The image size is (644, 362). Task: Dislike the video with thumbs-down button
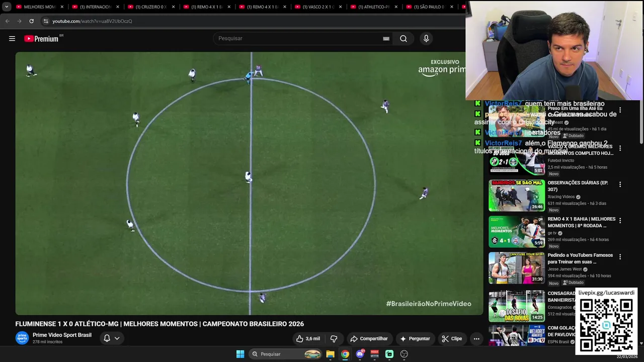(334, 339)
